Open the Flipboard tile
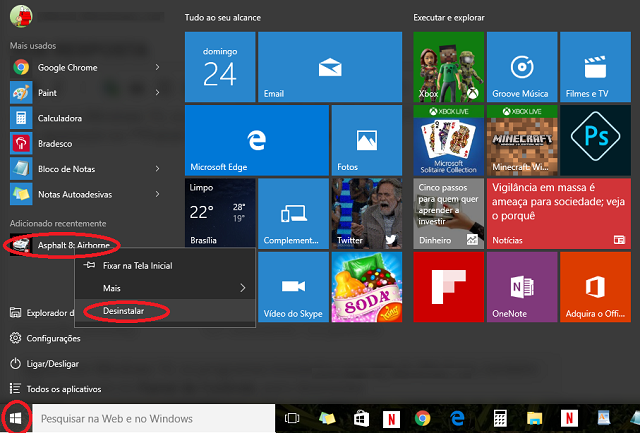The width and height of the screenshot is (640, 433). click(x=449, y=287)
